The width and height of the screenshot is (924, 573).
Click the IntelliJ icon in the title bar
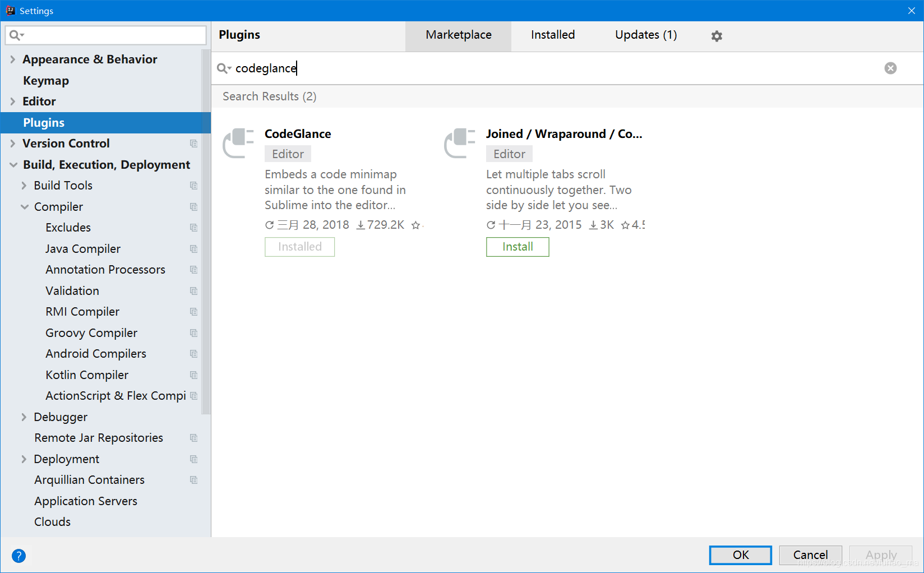point(10,11)
